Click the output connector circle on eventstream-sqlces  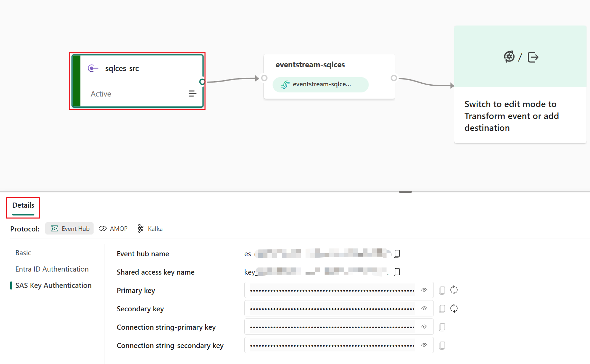[394, 78]
